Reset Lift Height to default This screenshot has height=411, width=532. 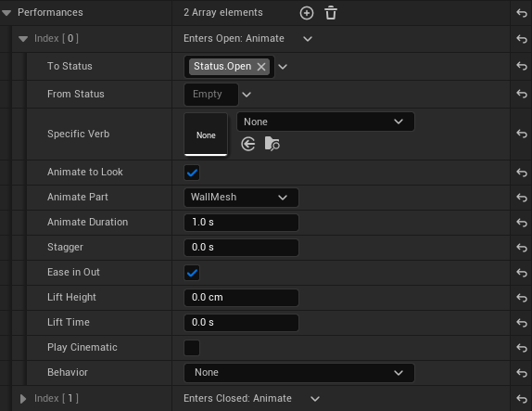pyautogui.click(x=522, y=298)
